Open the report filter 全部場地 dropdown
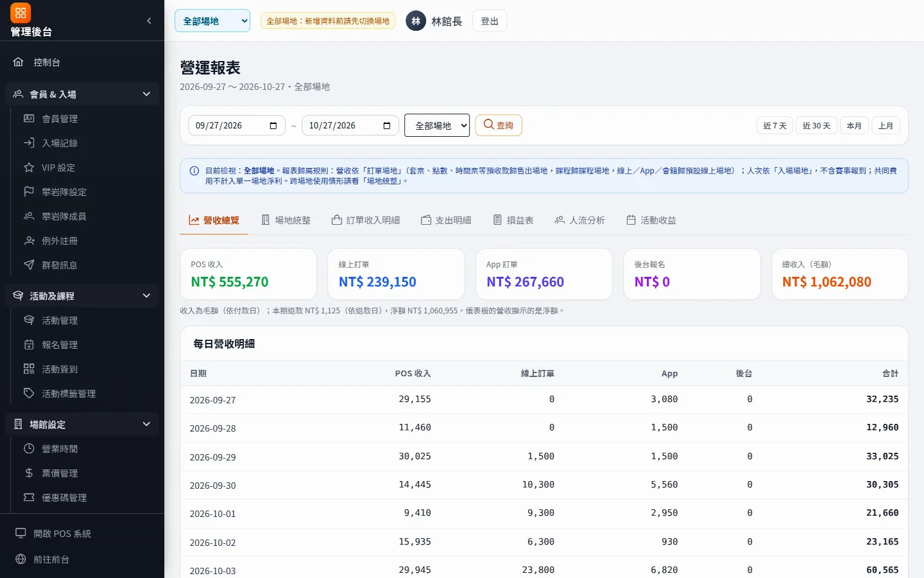The height and width of the screenshot is (578, 924). click(437, 125)
